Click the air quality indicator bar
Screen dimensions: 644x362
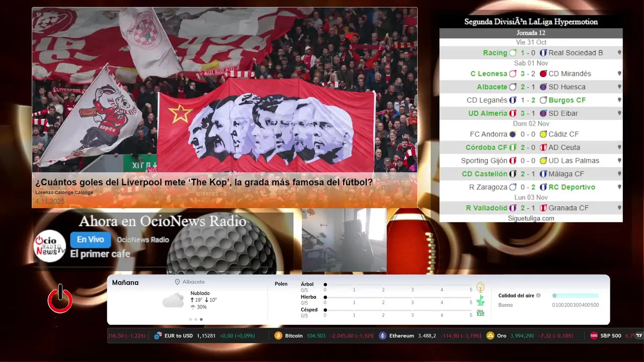tap(576, 296)
